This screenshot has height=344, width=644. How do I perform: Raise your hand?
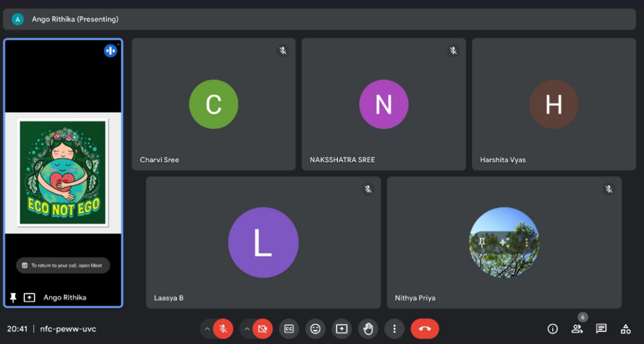[368, 328]
